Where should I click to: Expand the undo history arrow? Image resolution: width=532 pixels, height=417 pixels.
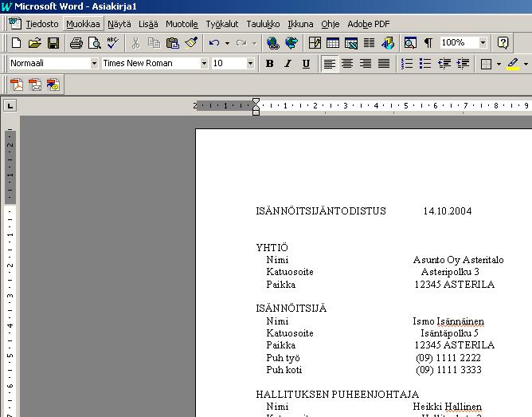click(227, 43)
